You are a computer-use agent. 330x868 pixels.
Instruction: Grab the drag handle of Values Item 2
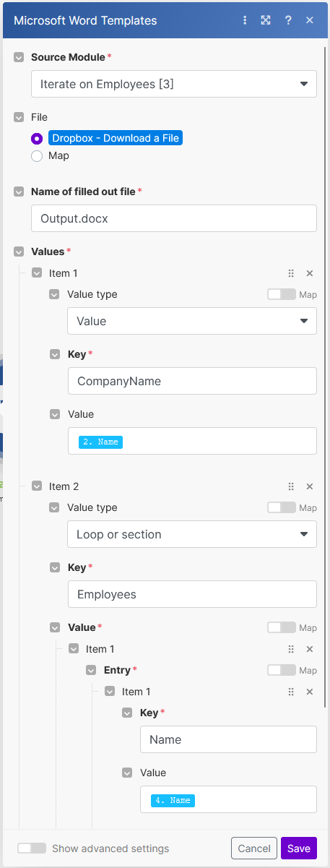[x=291, y=486]
